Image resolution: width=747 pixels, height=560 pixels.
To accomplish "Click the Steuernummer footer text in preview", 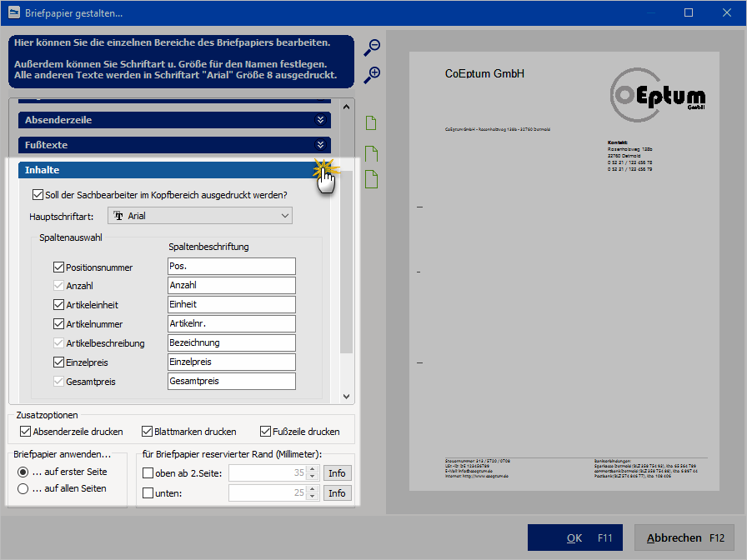I will tap(478, 468).
